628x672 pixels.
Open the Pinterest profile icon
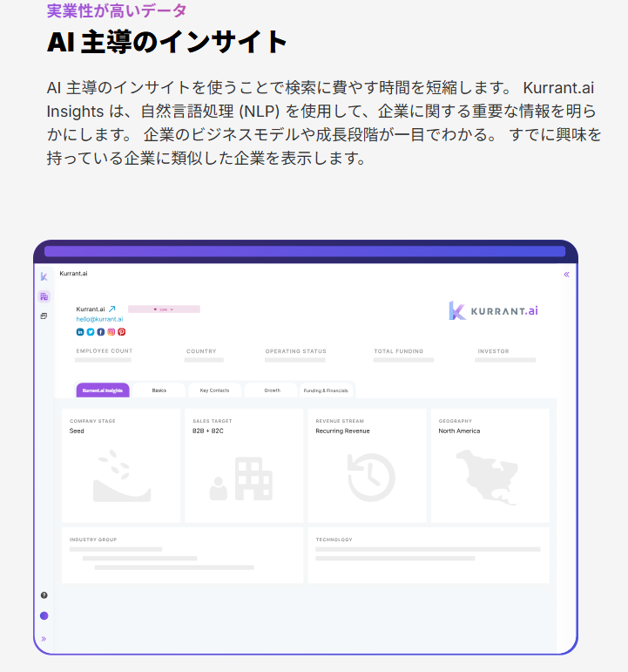click(x=122, y=332)
